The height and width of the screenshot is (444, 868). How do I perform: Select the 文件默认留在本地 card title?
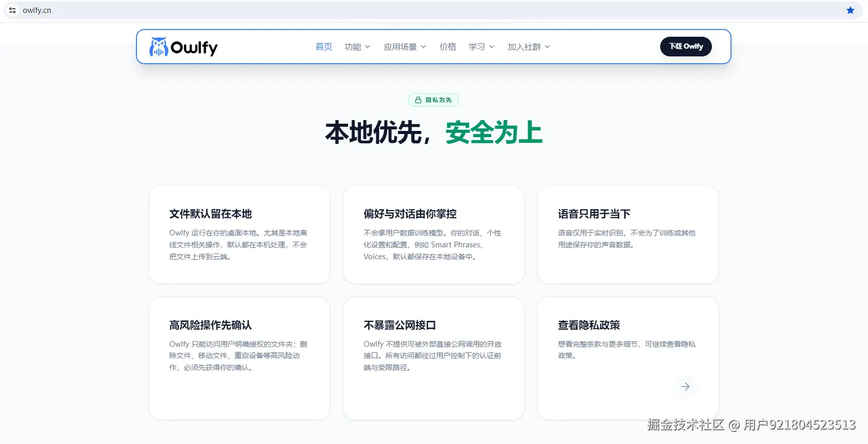pyautogui.click(x=210, y=214)
